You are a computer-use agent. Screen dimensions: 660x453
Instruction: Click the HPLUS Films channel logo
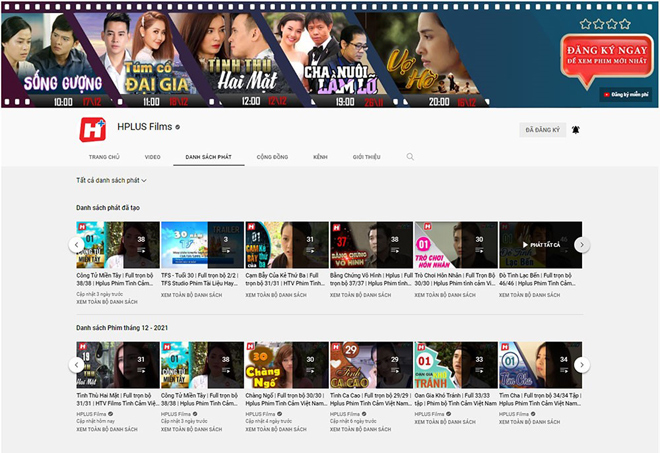[x=93, y=129]
